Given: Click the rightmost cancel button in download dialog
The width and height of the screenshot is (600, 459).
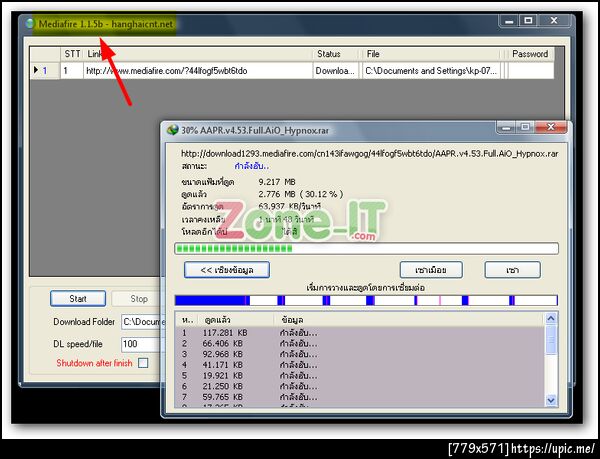Looking at the screenshot, I should pos(512,270).
